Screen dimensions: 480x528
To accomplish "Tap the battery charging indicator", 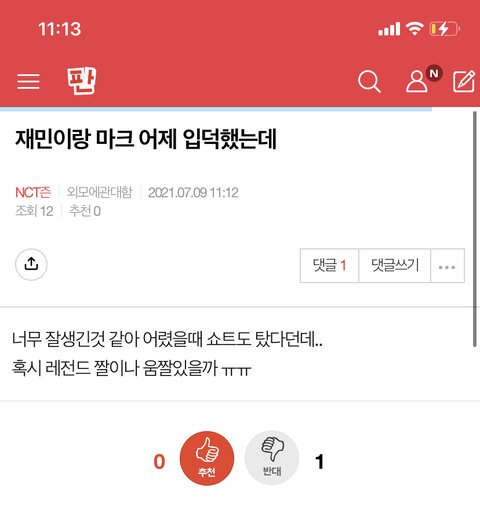I will point(445,29).
